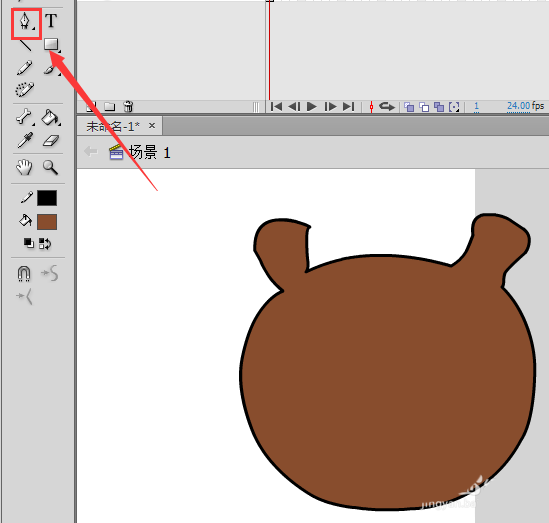Open the black stroke color swatch
The height and width of the screenshot is (523, 549).
[47, 198]
